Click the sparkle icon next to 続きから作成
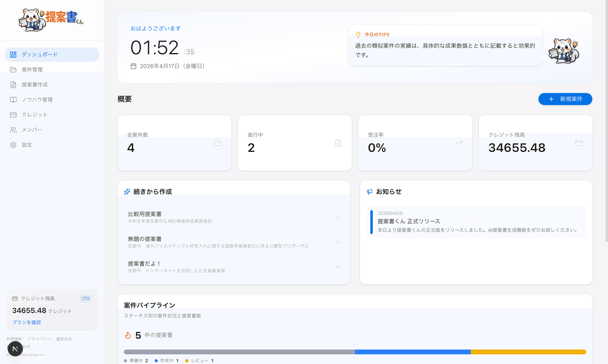608x364 pixels. pos(127,192)
